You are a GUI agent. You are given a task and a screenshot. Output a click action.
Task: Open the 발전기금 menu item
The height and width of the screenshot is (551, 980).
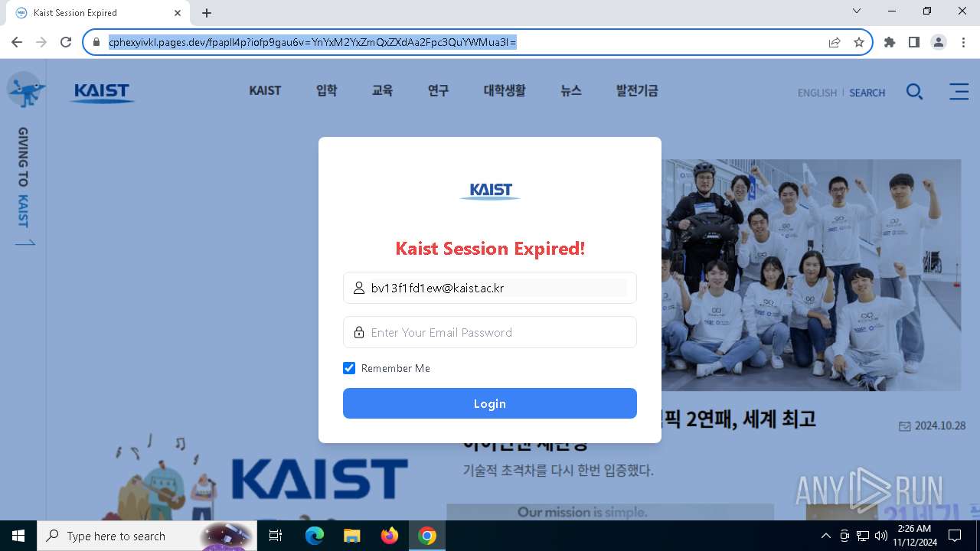pos(637,90)
